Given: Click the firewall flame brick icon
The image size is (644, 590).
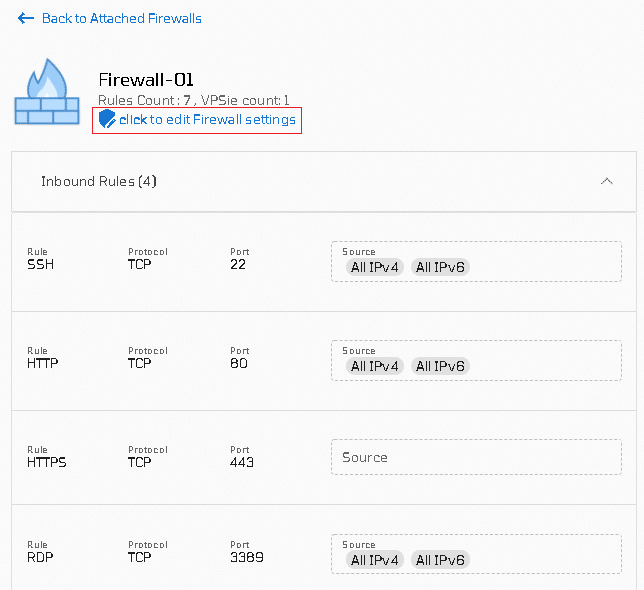Looking at the screenshot, I should pyautogui.click(x=47, y=91).
